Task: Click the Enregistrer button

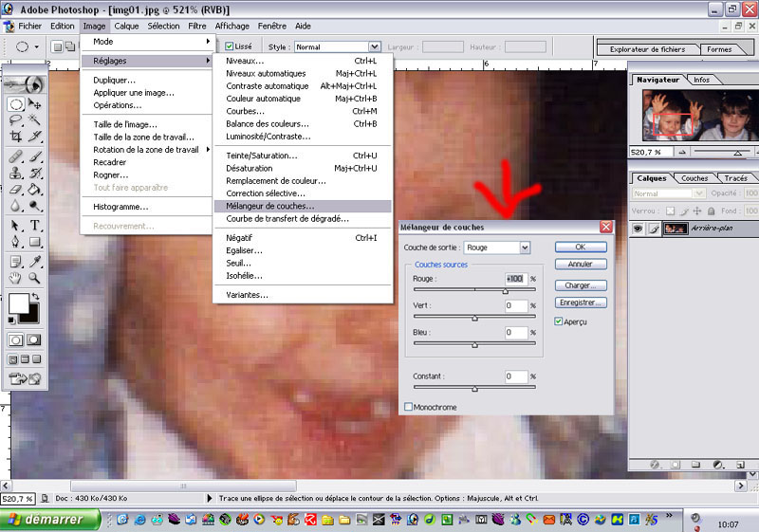Action: [581, 303]
